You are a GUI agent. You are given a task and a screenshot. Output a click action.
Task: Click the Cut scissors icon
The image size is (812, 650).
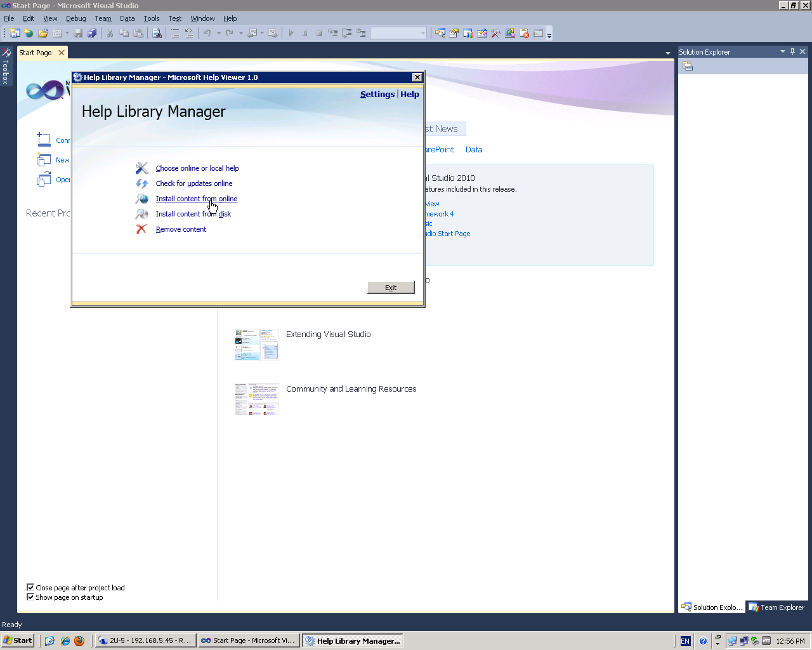click(x=110, y=33)
